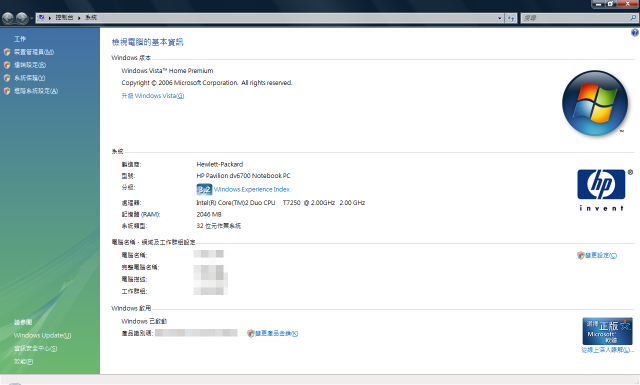The height and width of the screenshot is (385, 640).
Task: Open 資訊安全中心 (Security Center) in sidebar
Action: pyautogui.click(x=36, y=348)
